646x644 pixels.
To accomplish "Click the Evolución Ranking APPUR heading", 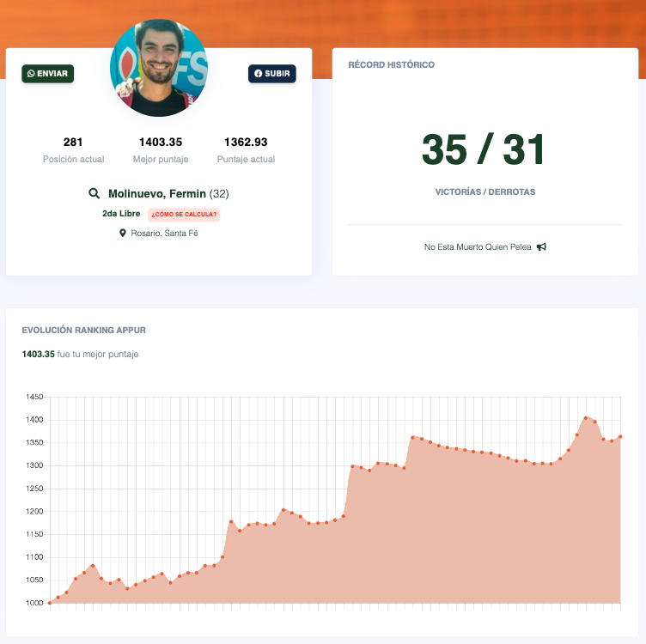I will tap(78, 330).
